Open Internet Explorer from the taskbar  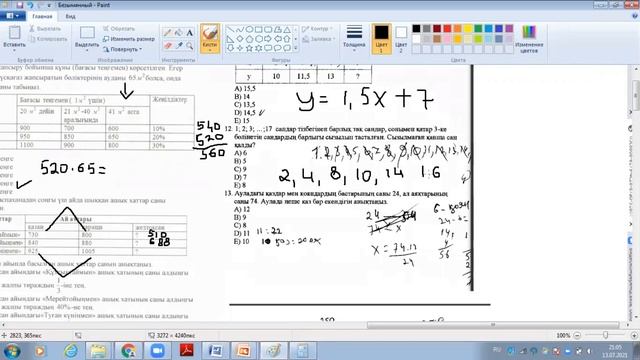pos(71,351)
